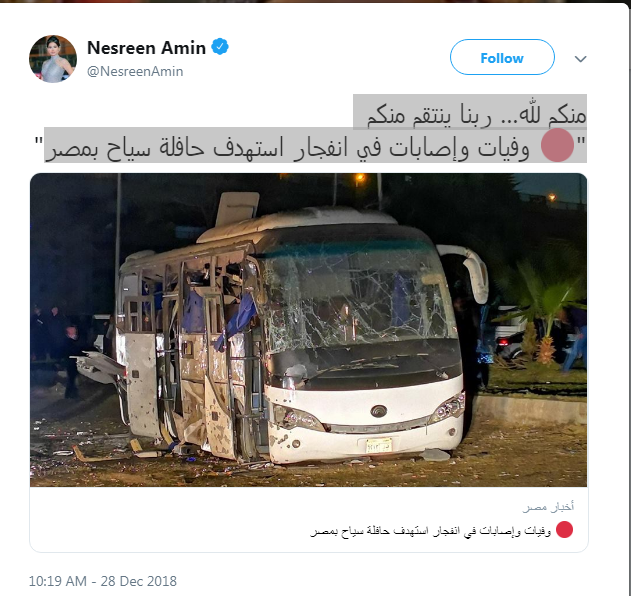The height and width of the screenshot is (596, 631).
Task: Follow Nesreen Amin
Action: click(x=502, y=57)
